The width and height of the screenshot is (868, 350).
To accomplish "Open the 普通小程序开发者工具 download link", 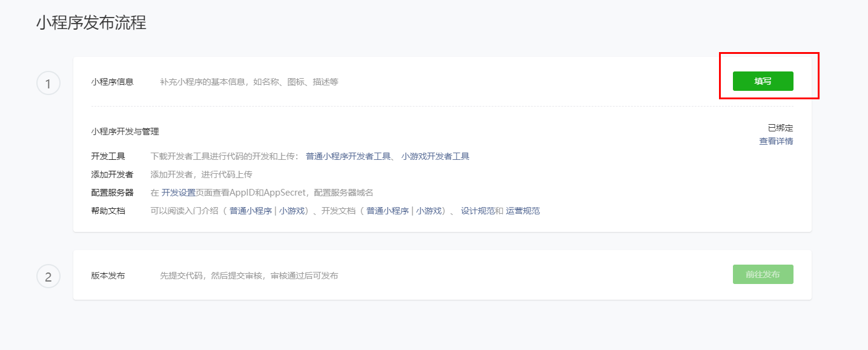I will click(348, 156).
